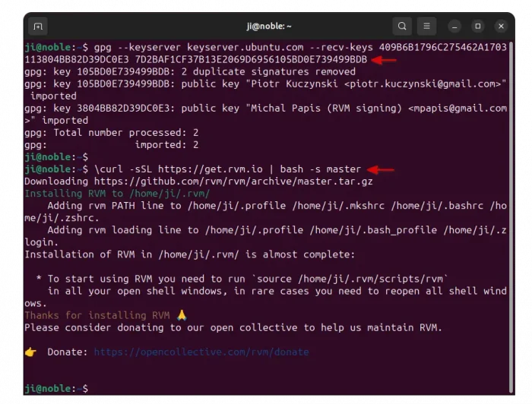532x404 pixels.
Task: Click the ji@noble: ~ window title
Action: (x=267, y=27)
